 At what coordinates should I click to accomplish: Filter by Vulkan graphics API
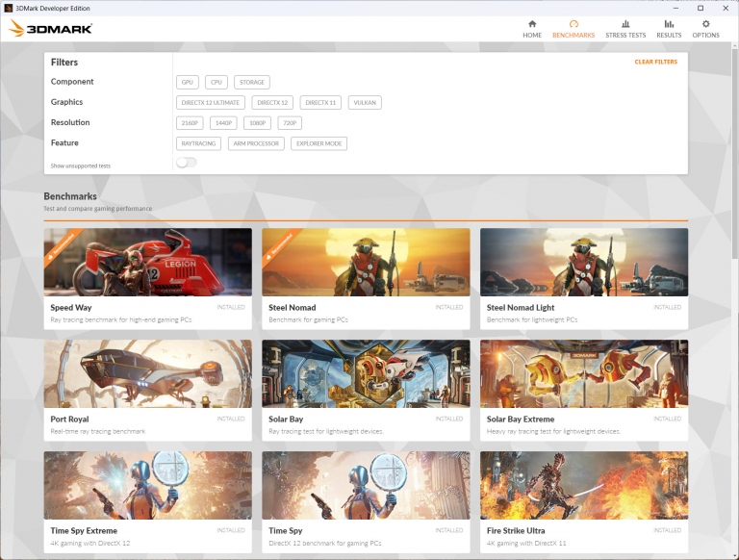(x=365, y=103)
